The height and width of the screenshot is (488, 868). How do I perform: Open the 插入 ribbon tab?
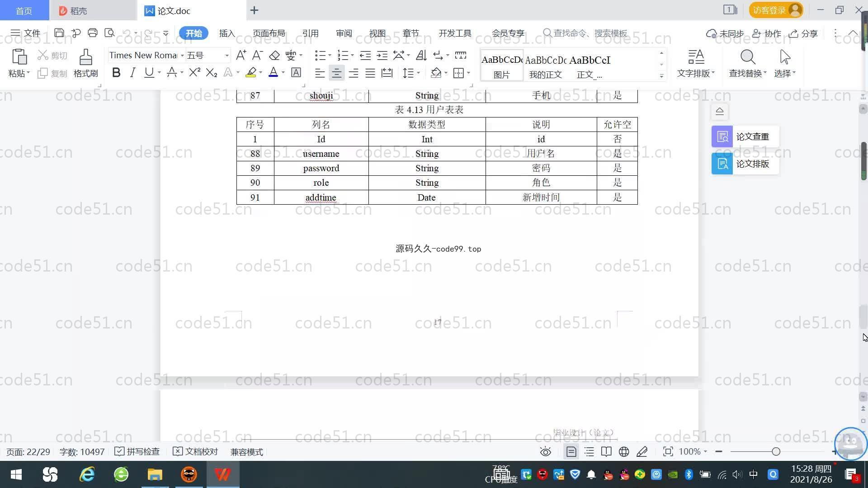[227, 33]
